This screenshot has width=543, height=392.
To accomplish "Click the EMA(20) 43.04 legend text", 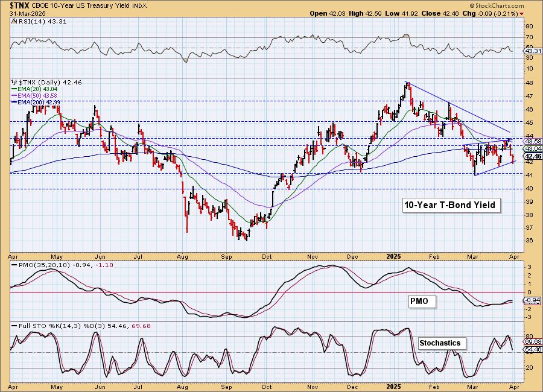I will [x=37, y=89].
